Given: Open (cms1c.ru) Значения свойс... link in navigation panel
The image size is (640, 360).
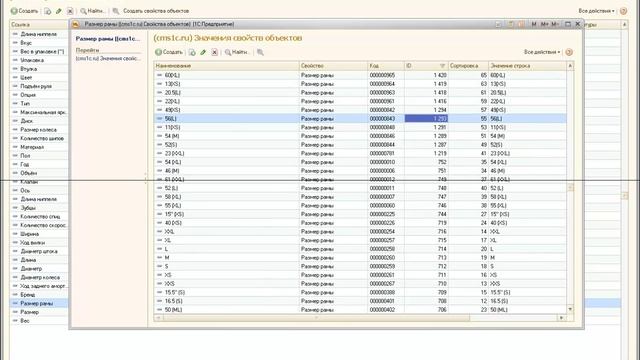Looking at the screenshot, I should 108,59.
